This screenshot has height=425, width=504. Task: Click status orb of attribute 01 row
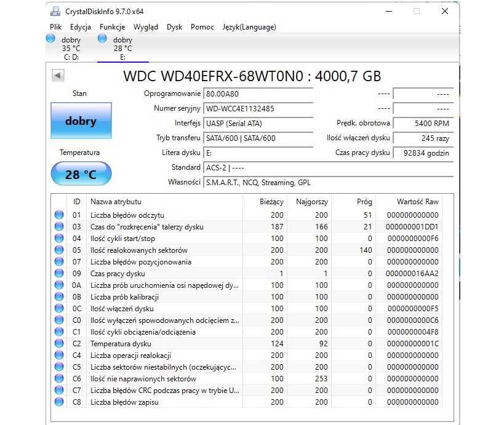point(59,215)
